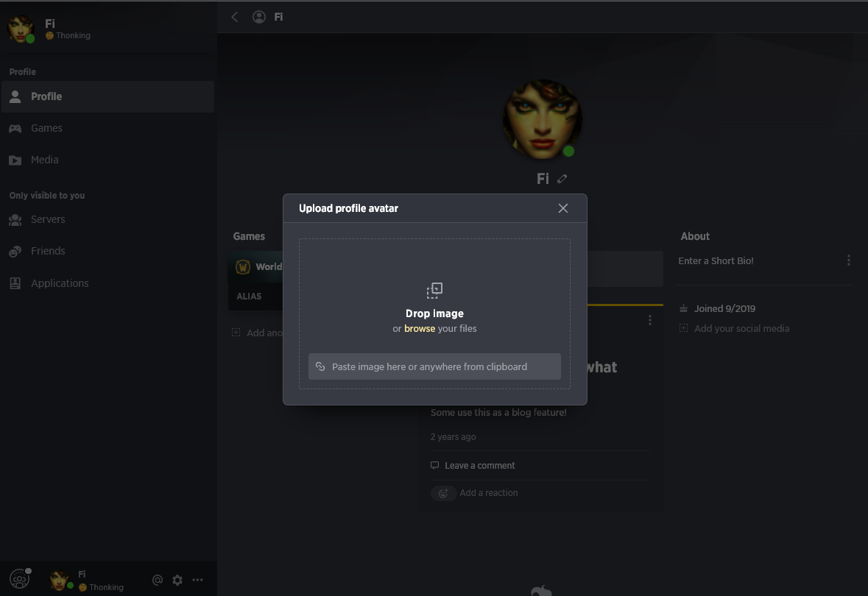The width and height of the screenshot is (868, 596).
Task: Open Games in the sidebar
Action: click(108, 128)
